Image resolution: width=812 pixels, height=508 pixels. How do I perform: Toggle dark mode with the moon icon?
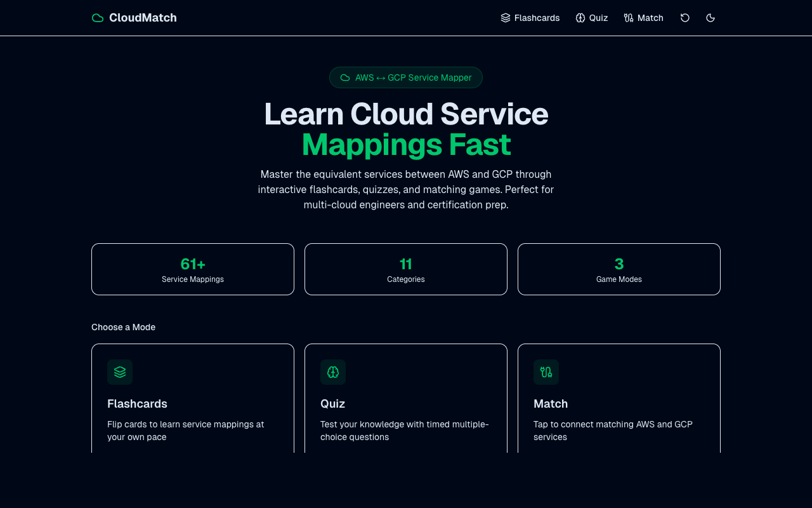[x=710, y=18]
